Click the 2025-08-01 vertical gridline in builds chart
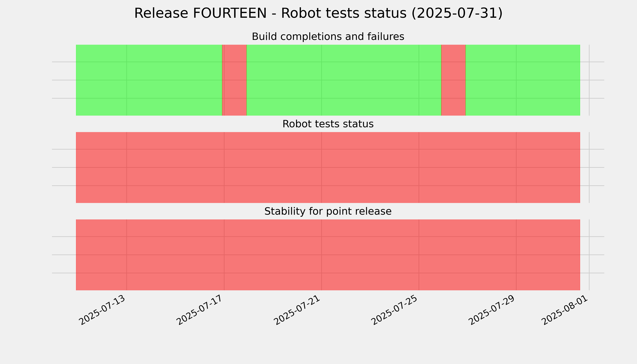637x364 pixels. click(x=589, y=80)
